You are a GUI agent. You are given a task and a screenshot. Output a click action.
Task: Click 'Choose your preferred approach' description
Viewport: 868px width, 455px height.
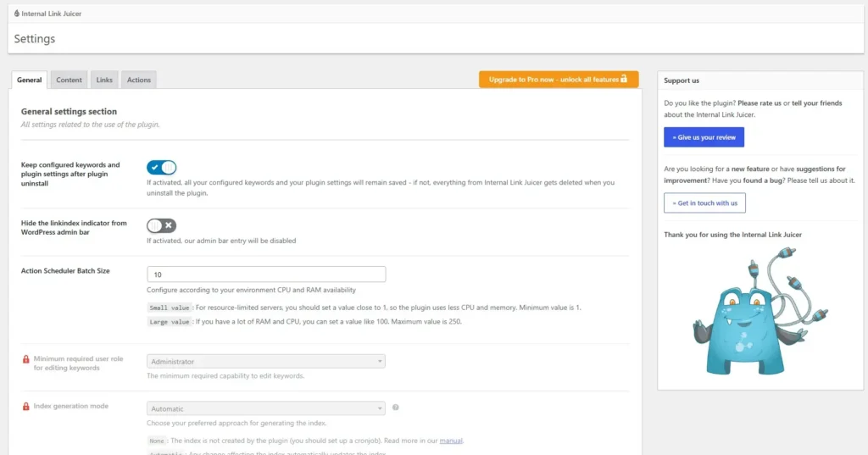pos(236,423)
